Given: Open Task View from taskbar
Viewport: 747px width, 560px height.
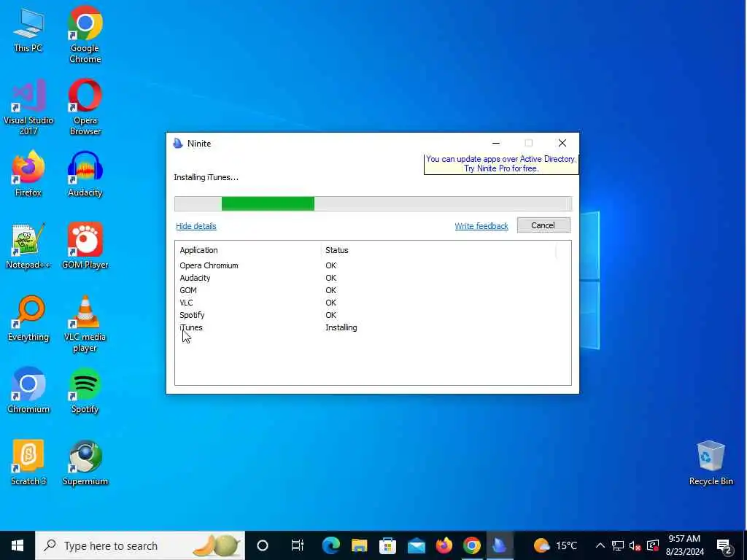Looking at the screenshot, I should click(x=298, y=545).
